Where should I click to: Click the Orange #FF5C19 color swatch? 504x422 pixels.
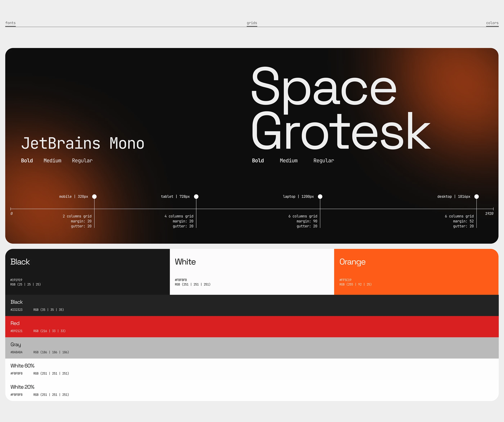point(416,272)
